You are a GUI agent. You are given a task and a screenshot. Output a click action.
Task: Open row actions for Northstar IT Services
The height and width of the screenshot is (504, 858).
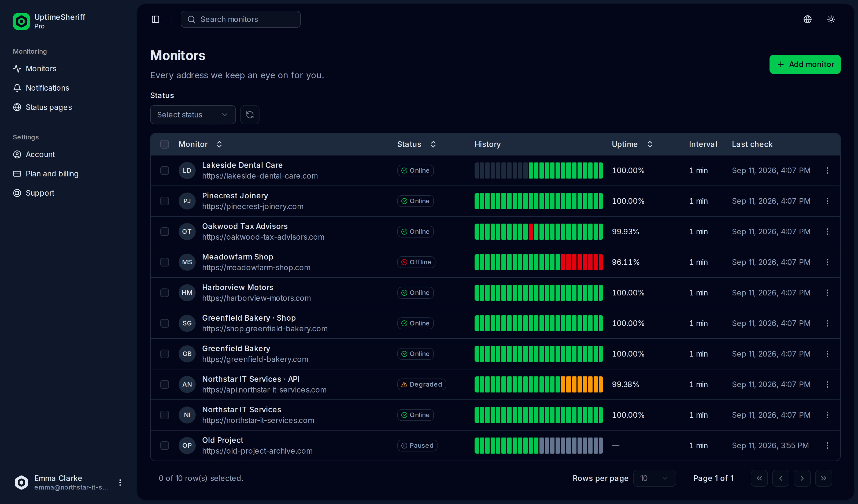[x=827, y=415]
